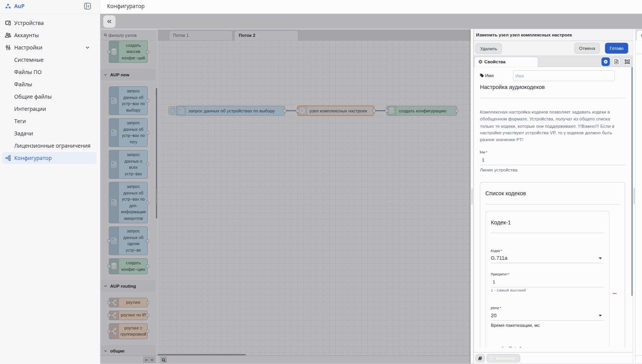Open Кодек dropdown showing G.711a

point(547,258)
